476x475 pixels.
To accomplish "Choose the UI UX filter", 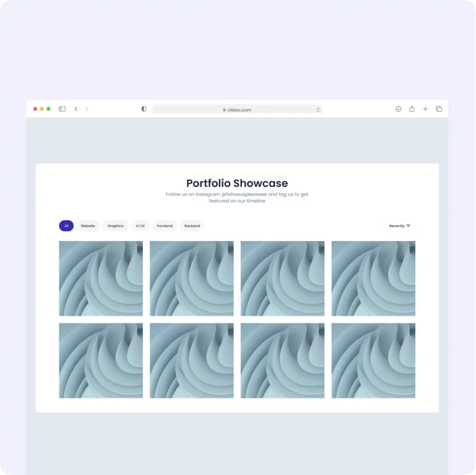I will [x=140, y=226].
